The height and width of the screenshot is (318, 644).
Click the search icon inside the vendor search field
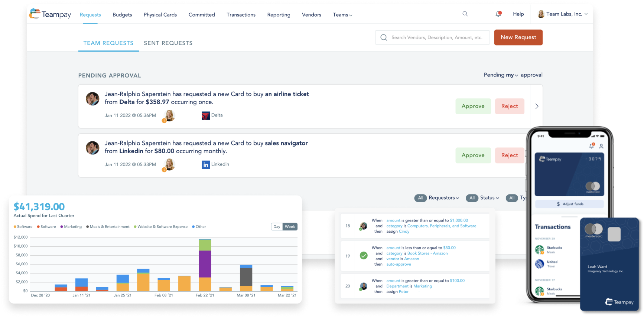coord(384,37)
